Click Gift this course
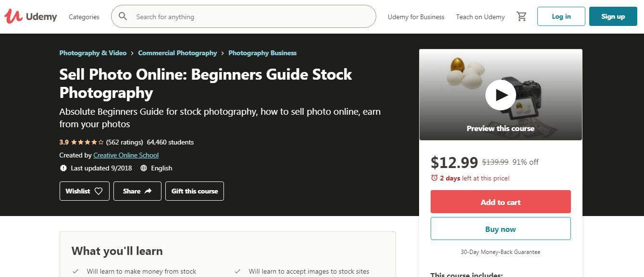Viewport: 644px width, 277px height. (194, 191)
